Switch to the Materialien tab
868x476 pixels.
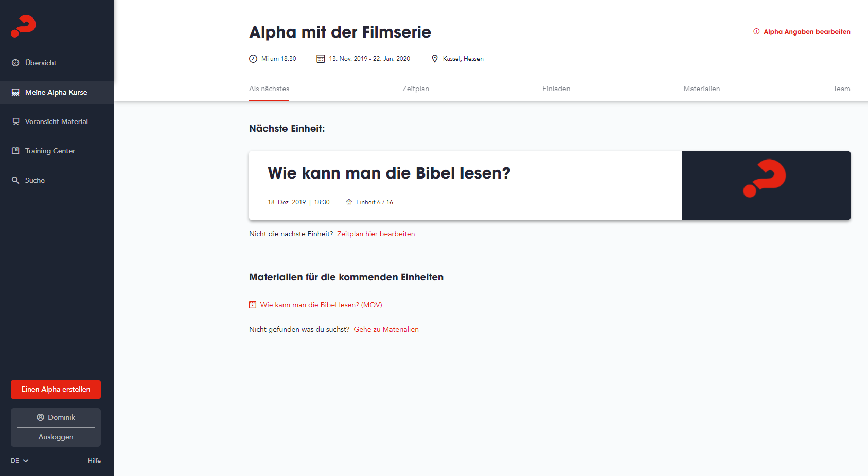(x=702, y=89)
